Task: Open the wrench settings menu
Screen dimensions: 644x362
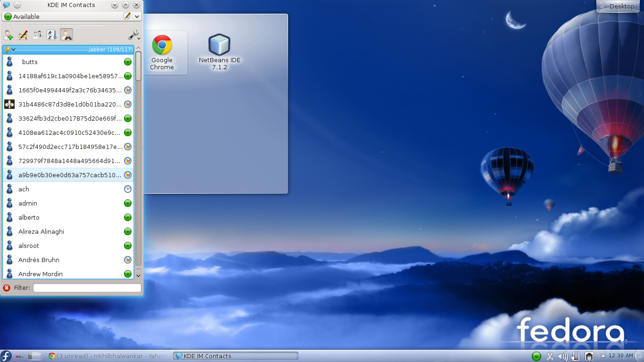Action: [x=133, y=35]
